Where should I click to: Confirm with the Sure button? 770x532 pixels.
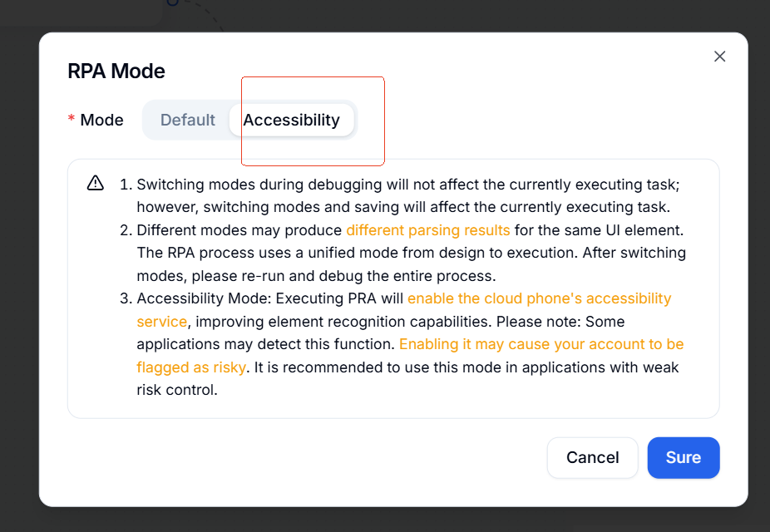pyautogui.click(x=683, y=457)
